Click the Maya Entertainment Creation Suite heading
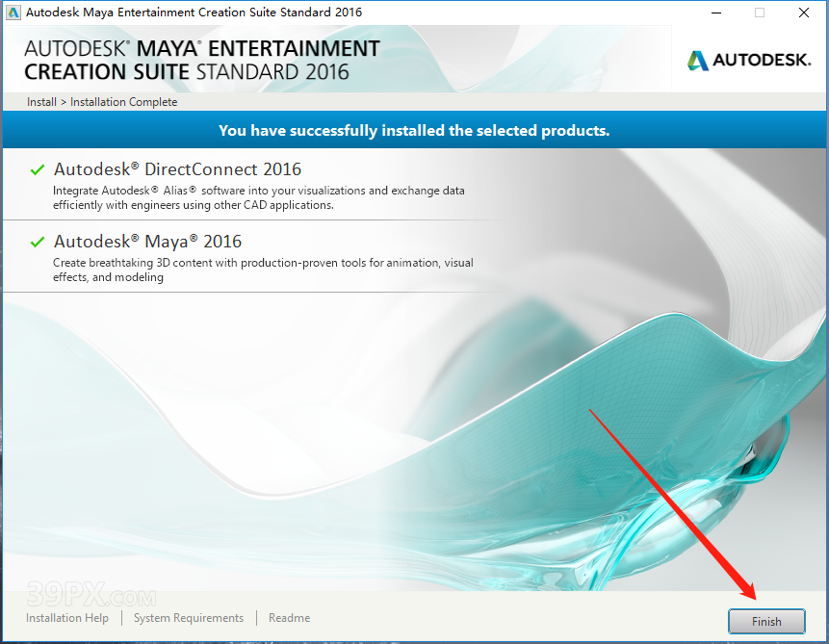This screenshot has height=644, width=829. pos(202,61)
